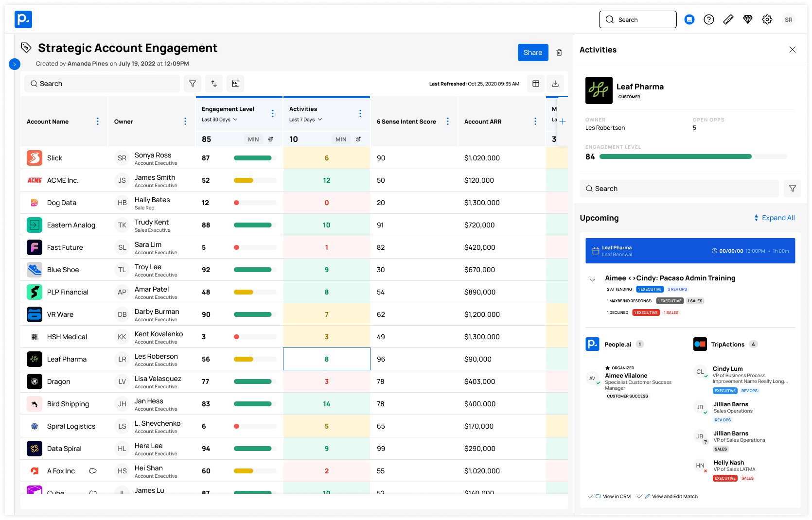
Task: Click the red 1 Executive declined tag
Action: pos(646,312)
